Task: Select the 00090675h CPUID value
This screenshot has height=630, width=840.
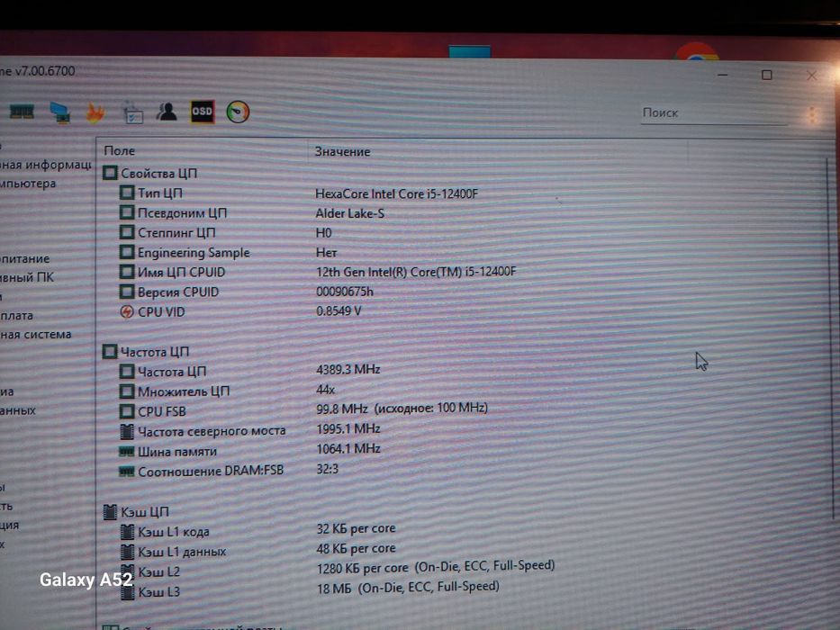Action: (x=345, y=292)
